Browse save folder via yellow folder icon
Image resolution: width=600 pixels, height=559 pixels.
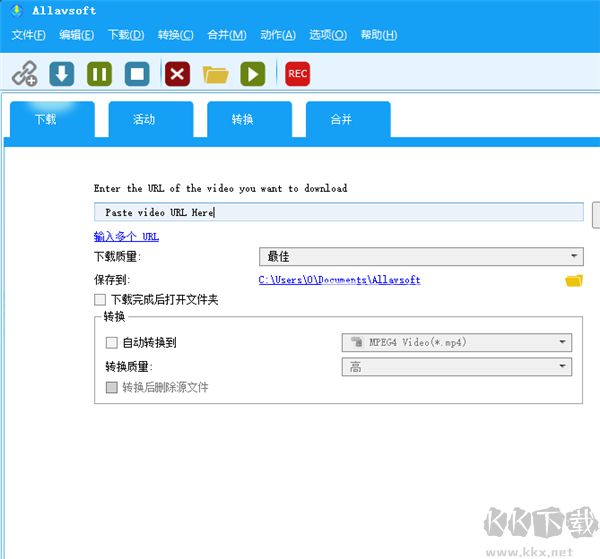coord(573,281)
